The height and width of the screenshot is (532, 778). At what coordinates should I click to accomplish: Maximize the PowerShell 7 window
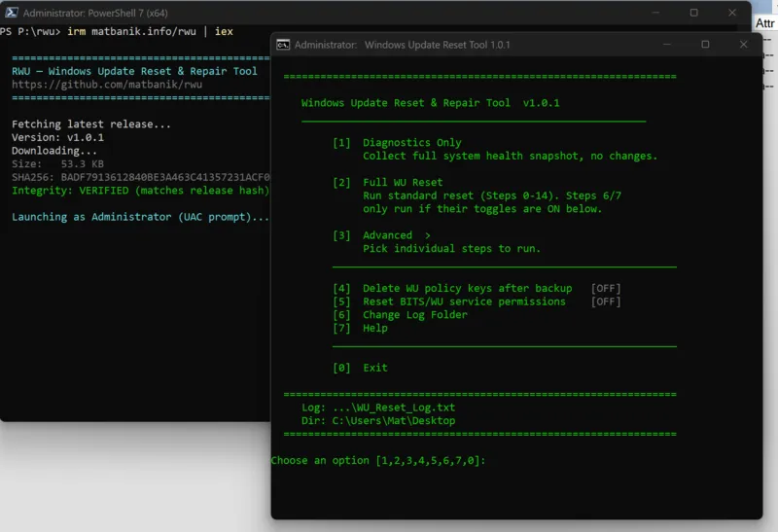pos(693,13)
